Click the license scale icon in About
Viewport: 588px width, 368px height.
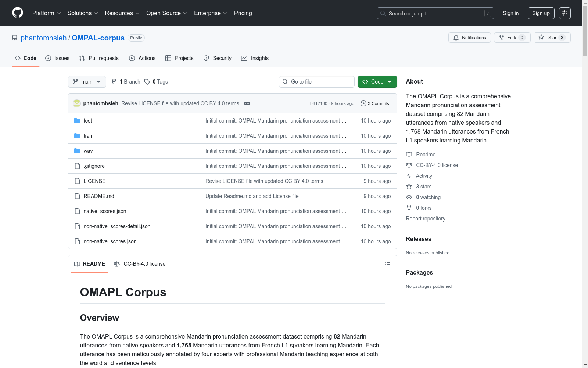[x=409, y=165]
